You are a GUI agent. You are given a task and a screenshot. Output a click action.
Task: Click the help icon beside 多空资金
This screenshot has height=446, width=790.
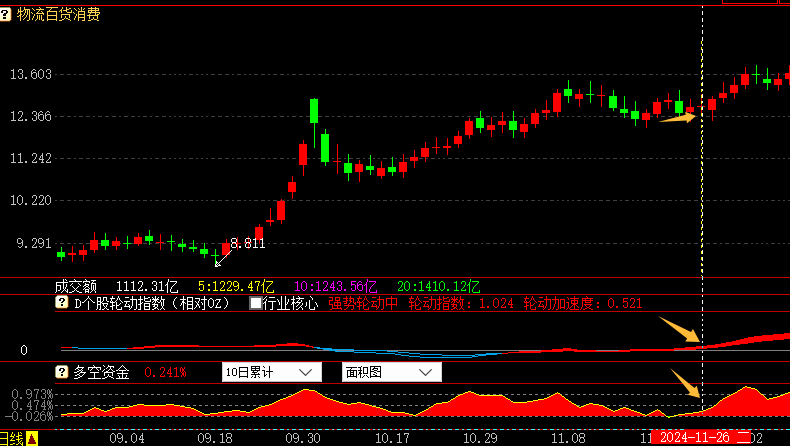(61, 372)
